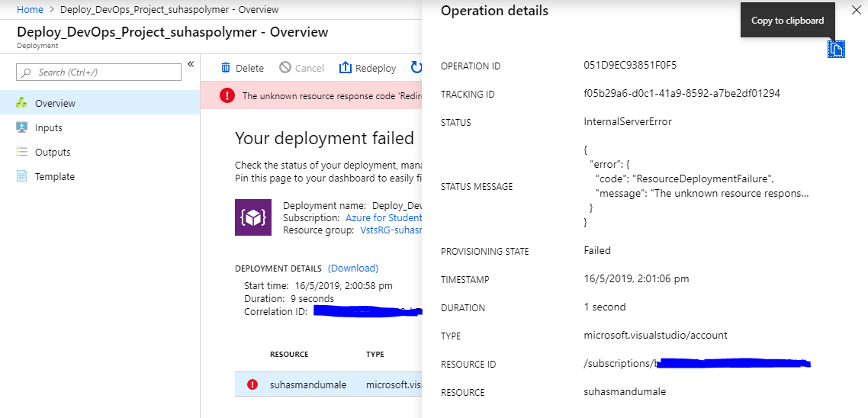The width and height of the screenshot is (868, 418).
Task: Open the Template menu item
Action: (x=55, y=176)
